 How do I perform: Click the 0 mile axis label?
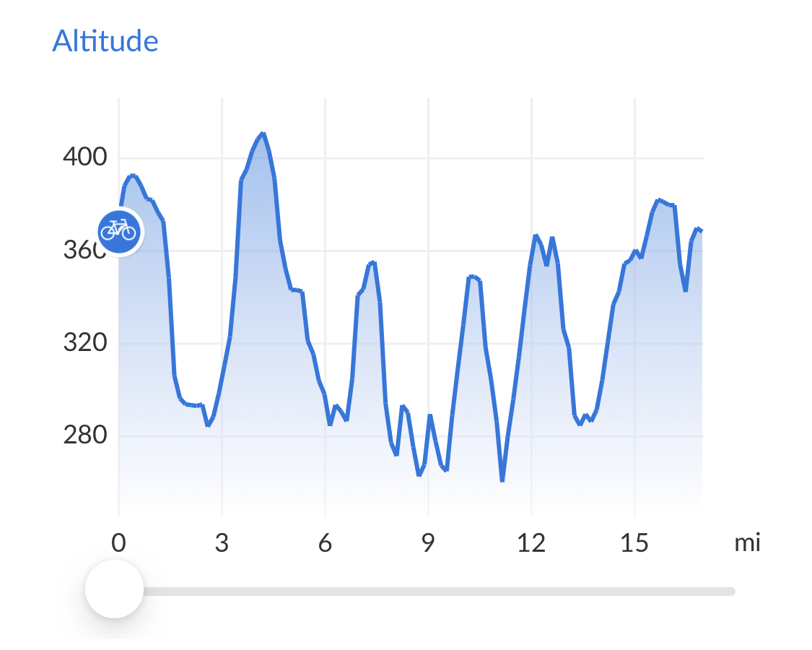click(x=118, y=543)
